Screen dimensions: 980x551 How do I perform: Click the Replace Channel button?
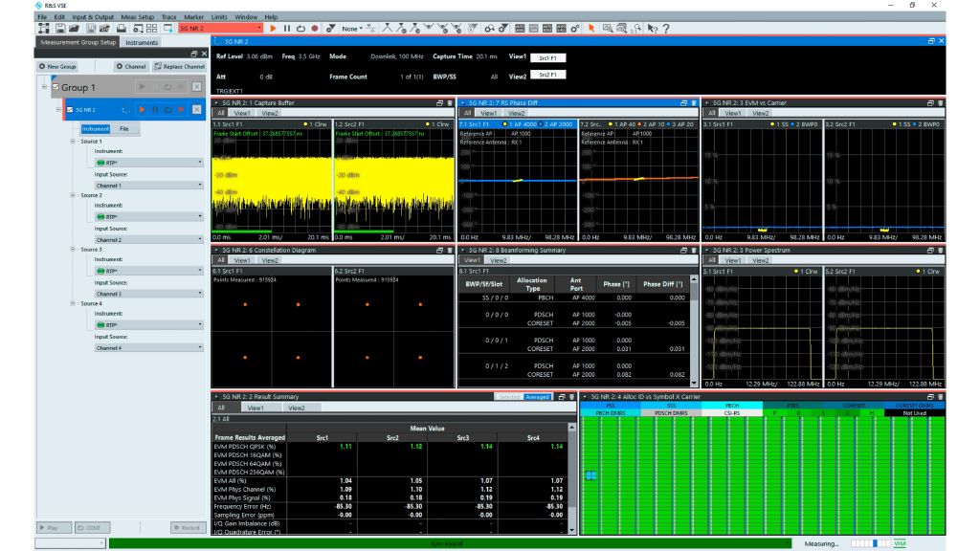179,66
